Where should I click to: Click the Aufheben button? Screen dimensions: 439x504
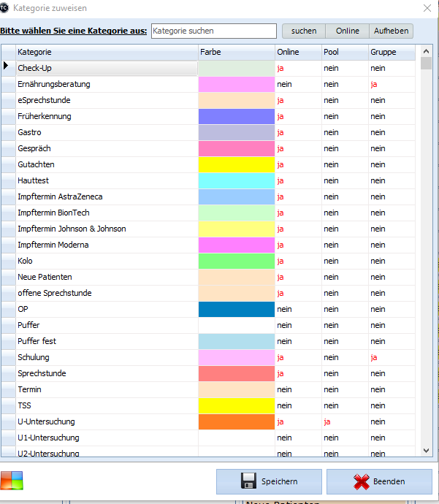click(391, 31)
